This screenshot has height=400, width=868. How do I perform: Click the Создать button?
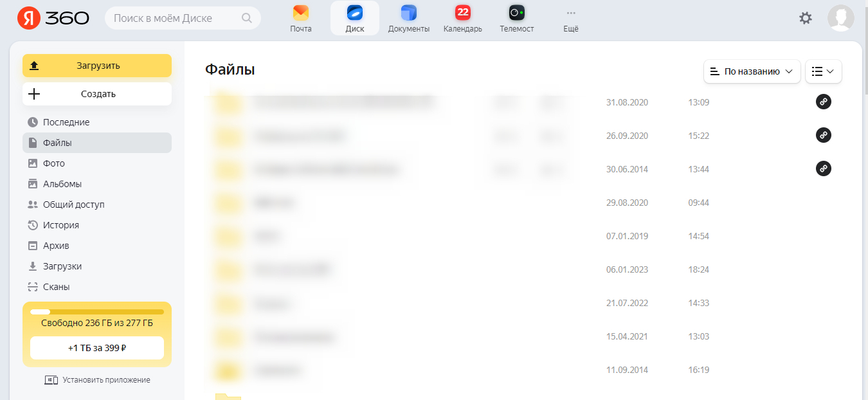(97, 94)
